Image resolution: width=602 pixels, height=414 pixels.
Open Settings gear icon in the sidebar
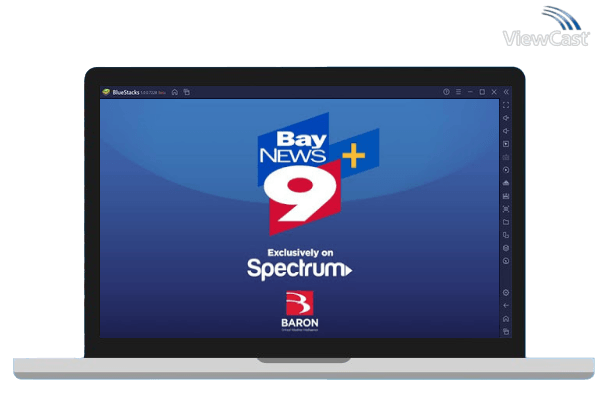point(506,293)
